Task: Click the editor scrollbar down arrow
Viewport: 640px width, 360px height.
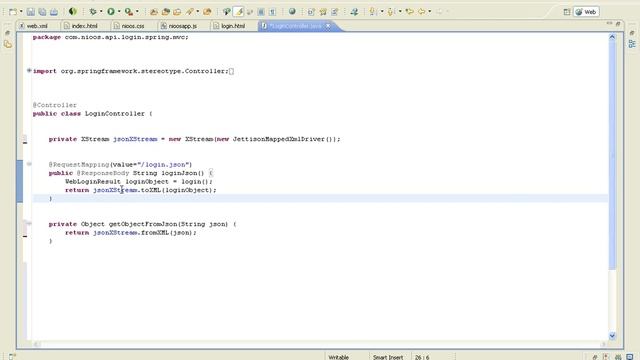Action: tap(612, 336)
